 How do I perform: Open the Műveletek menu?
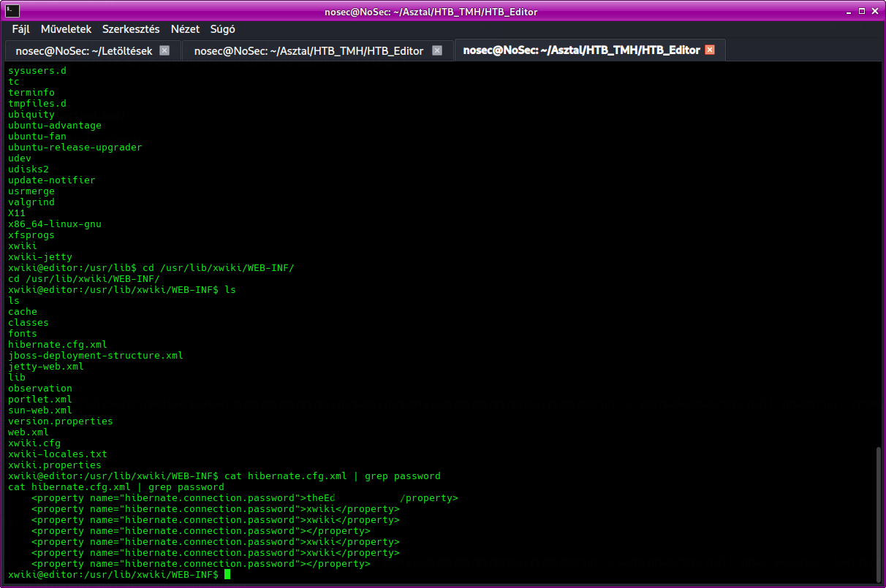tap(66, 29)
